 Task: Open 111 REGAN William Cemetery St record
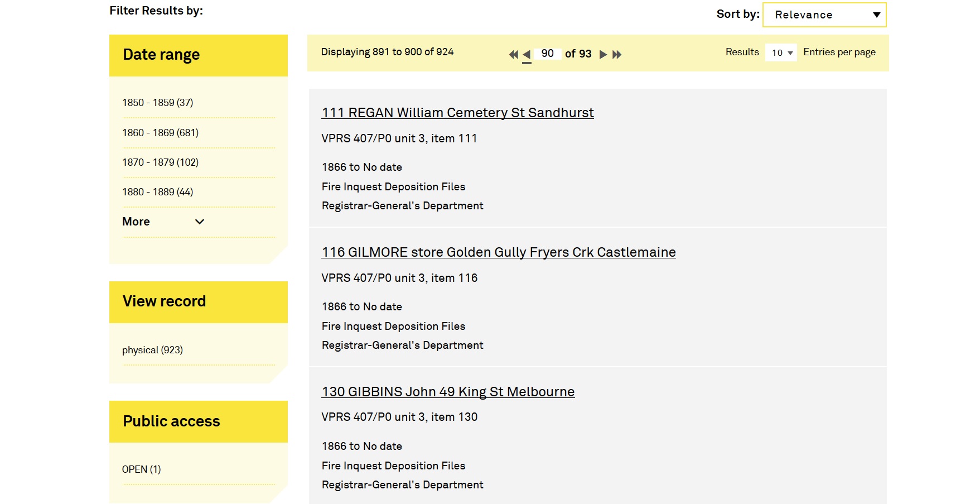click(457, 113)
